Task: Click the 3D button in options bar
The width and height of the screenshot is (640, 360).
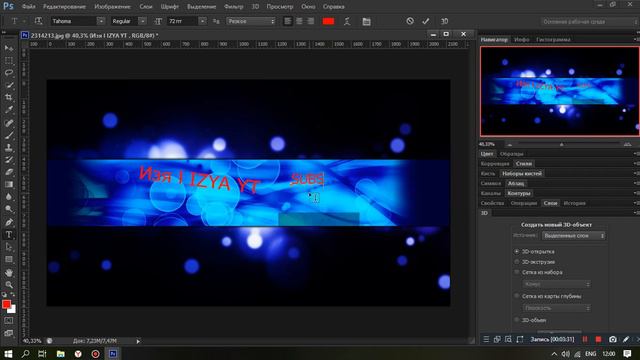Action: (444, 21)
